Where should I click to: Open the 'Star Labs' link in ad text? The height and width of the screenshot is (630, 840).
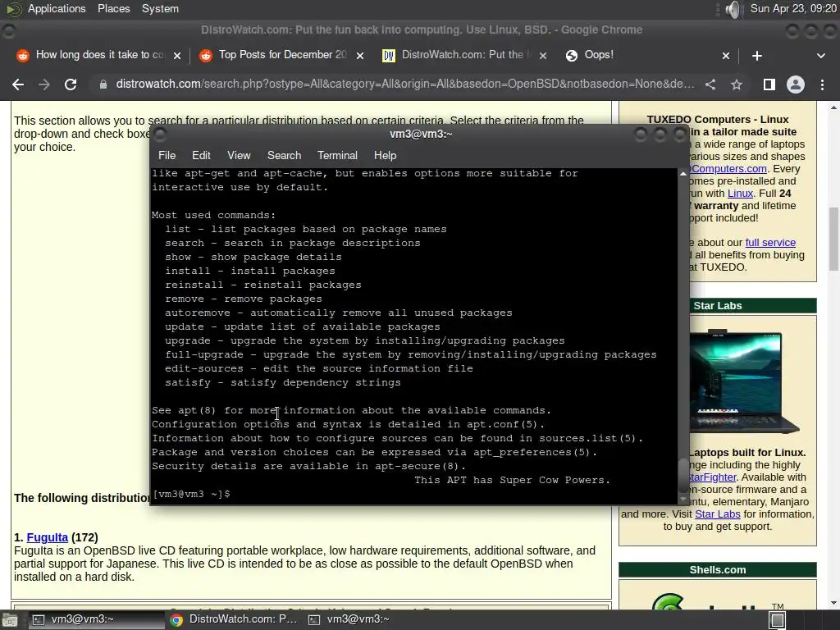point(717,514)
